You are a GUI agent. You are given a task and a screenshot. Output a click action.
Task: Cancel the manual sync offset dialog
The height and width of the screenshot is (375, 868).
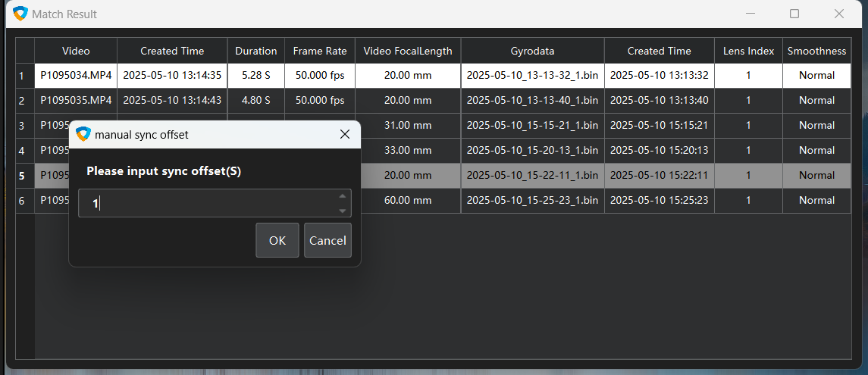(x=327, y=240)
